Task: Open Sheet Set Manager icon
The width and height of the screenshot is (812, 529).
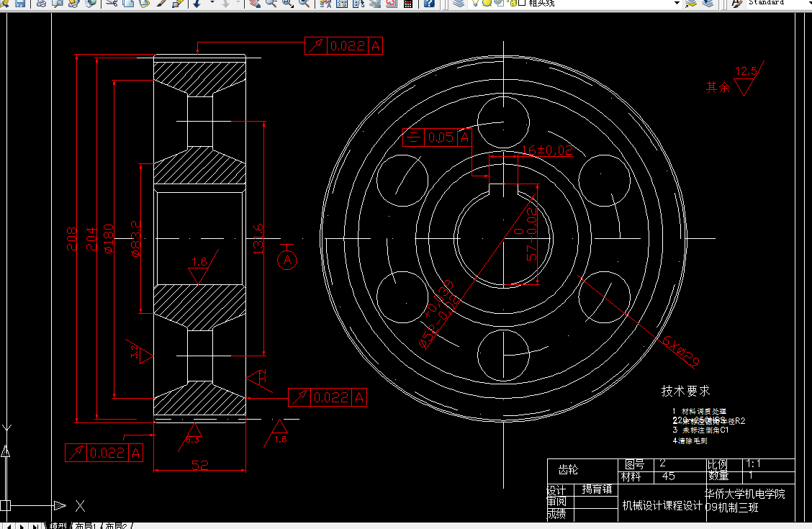Action: [375, 3]
